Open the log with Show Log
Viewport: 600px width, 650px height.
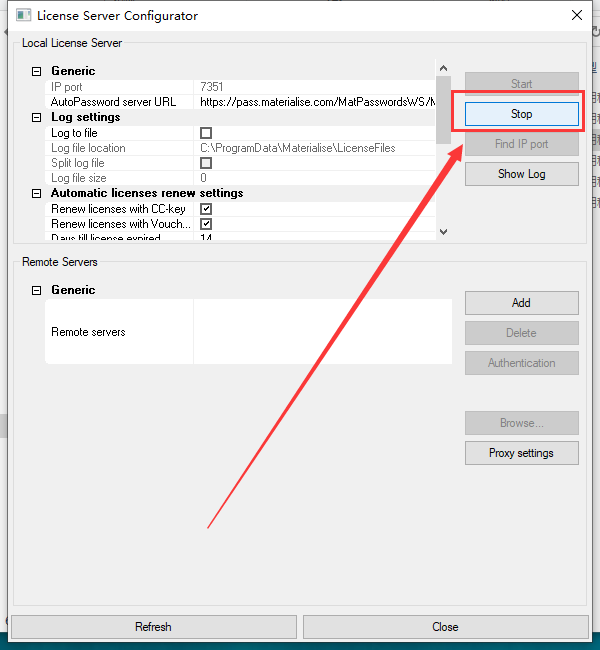click(x=521, y=174)
